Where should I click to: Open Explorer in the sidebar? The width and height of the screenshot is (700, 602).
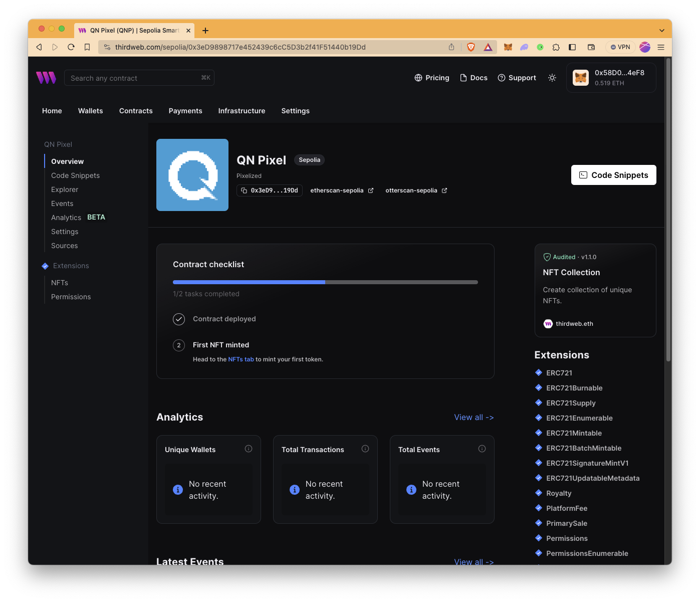coord(65,189)
